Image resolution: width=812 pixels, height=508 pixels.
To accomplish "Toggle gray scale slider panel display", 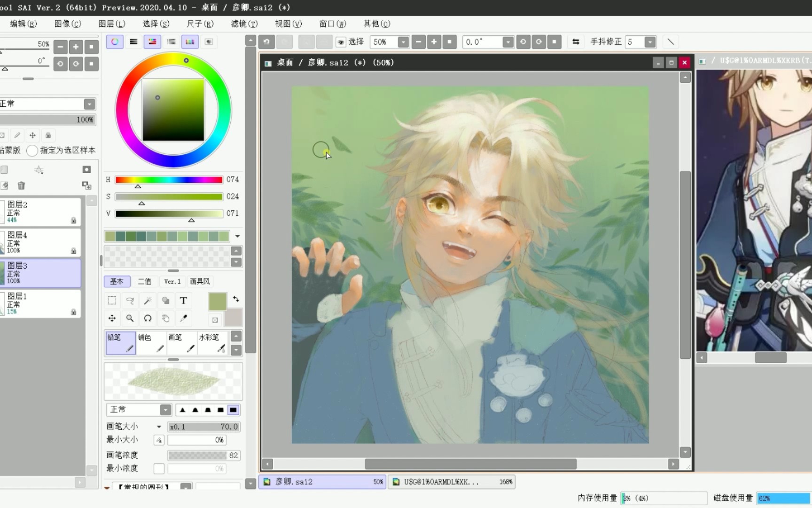I will 171,42.
